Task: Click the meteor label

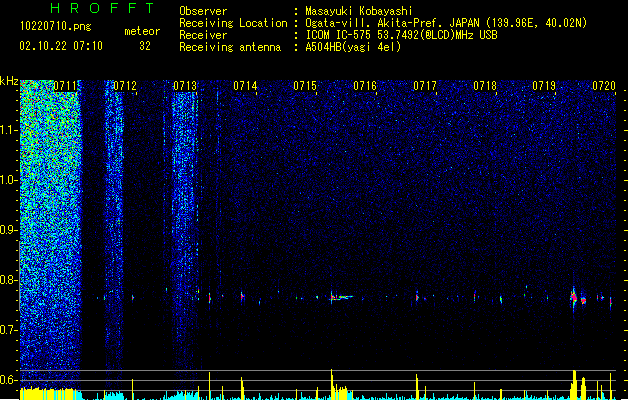Action: 142,31
